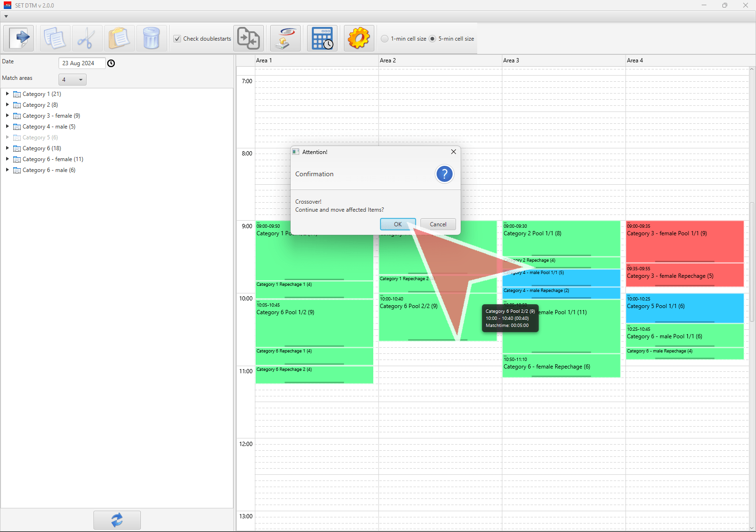Click the trash bin delete icon

point(151,38)
